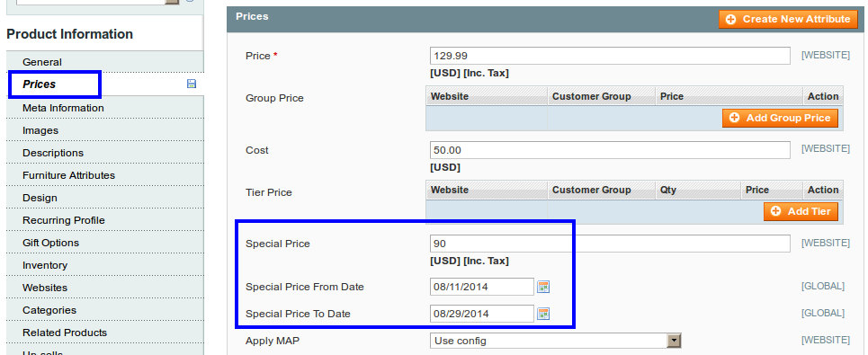Click the Special Price From Date field

click(x=482, y=287)
